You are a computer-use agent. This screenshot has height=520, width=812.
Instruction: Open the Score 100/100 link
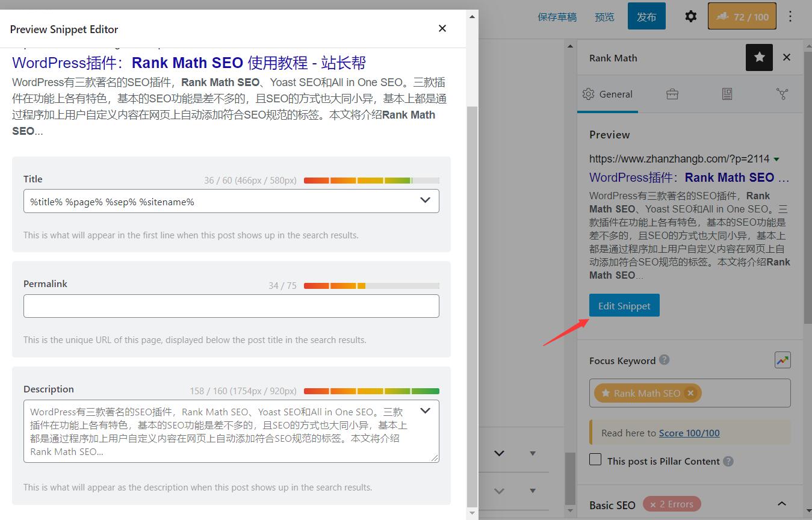[x=689, y=433]
